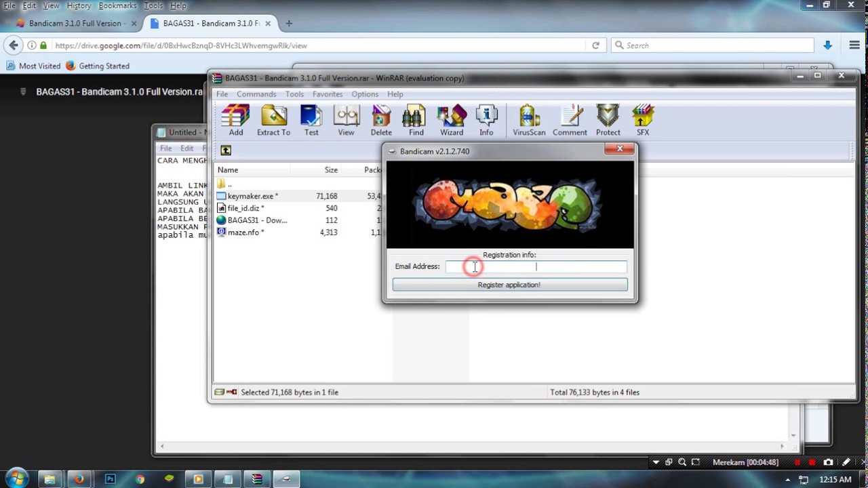Create SFX self-extracting archive
Viewport: 868px width, 488px height.
tap(643, 121)
